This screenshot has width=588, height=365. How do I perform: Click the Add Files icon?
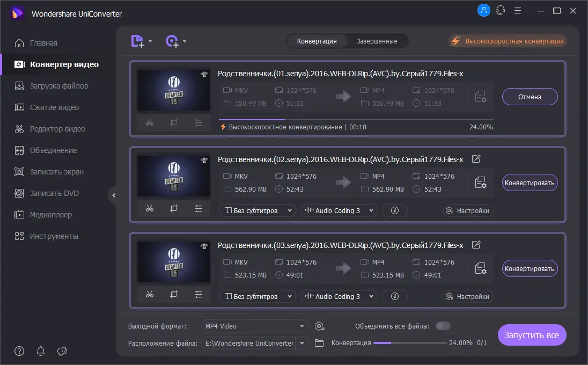[138, 41]
